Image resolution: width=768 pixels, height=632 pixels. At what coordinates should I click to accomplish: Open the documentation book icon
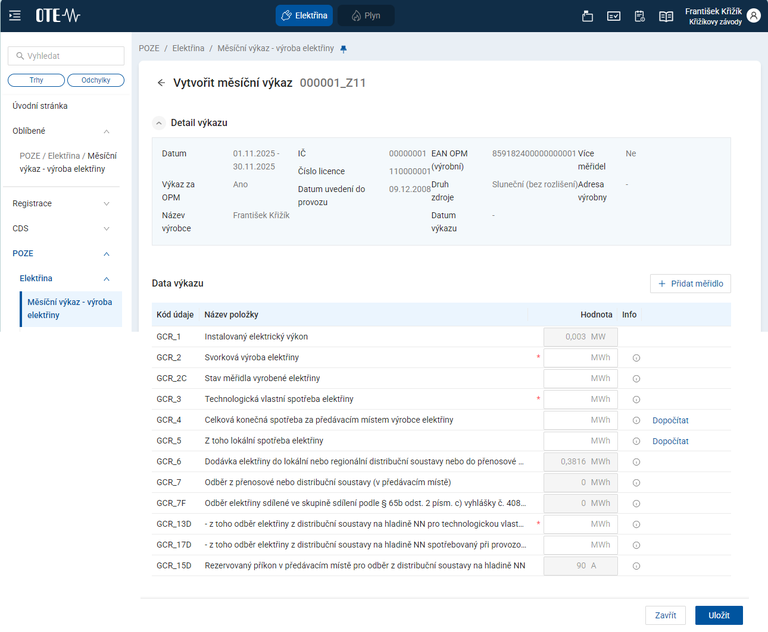tap(666, 16)
